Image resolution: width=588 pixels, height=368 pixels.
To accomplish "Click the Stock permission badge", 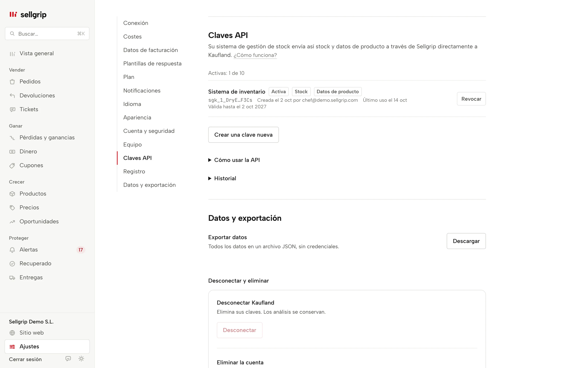I will [x=301, y=92].
